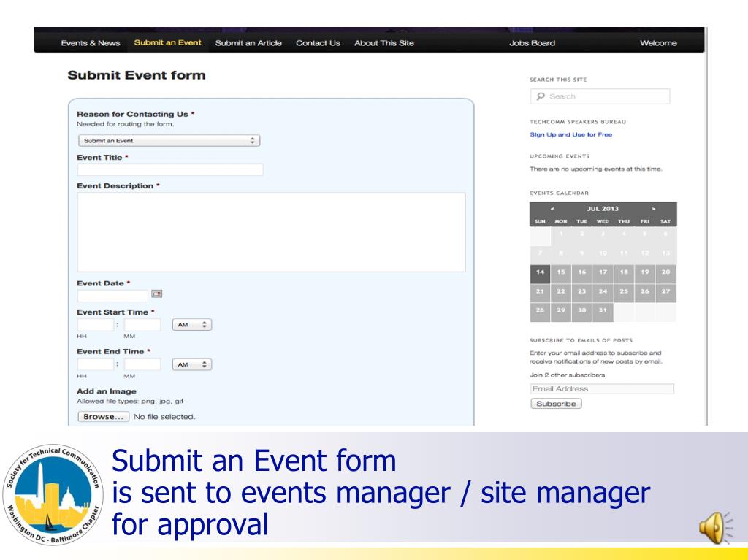Select July 31 in events calendar
Screen dimensions: 748x560
click(603, 312)
